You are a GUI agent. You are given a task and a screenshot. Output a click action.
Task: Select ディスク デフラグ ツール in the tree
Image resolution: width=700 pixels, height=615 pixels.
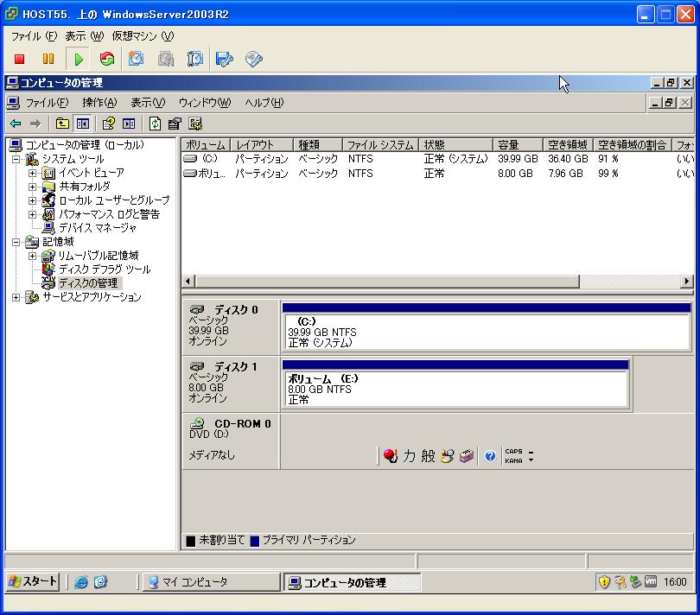click(x=105, y=269)
